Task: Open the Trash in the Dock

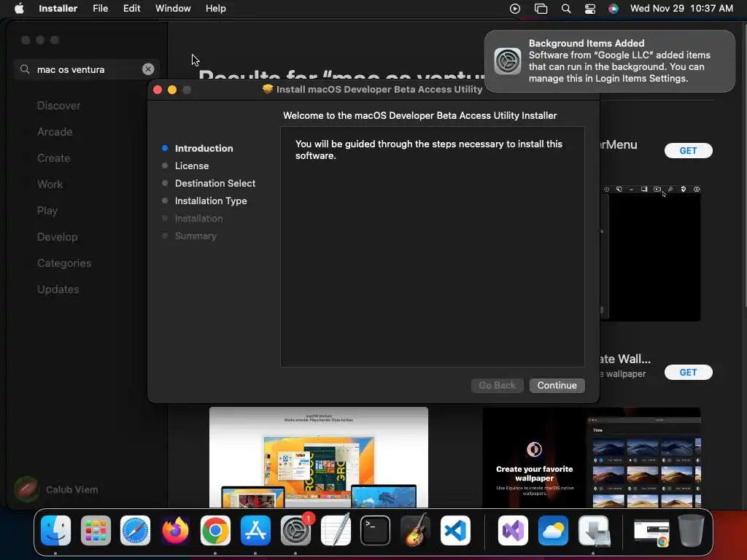Action: coord(692,531)
